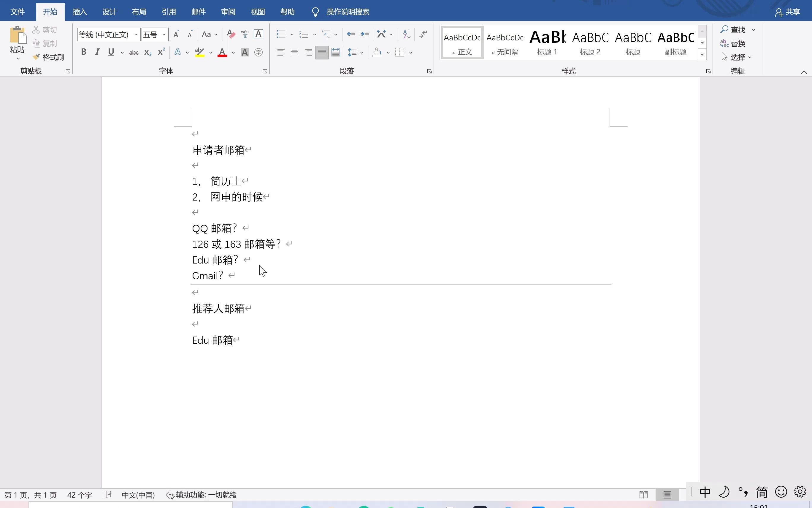Apply character border icon
This screenshot has width=812, height=508.
point(258,34)
